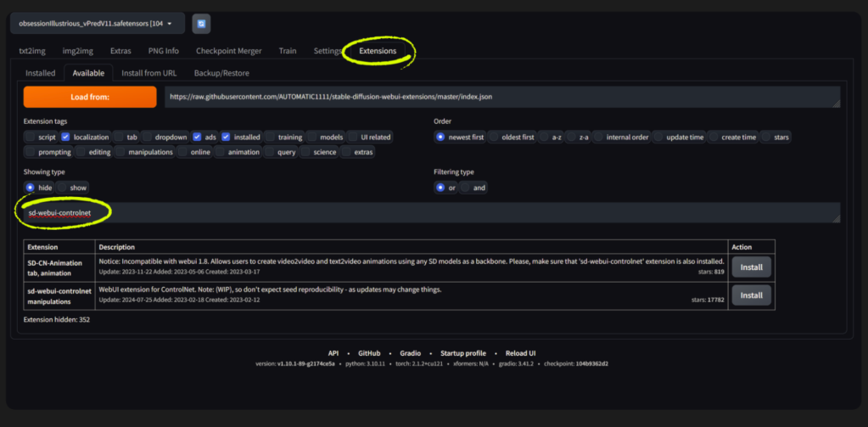Install the sd-webui-controlnet extension

click(x=751, y=295)
